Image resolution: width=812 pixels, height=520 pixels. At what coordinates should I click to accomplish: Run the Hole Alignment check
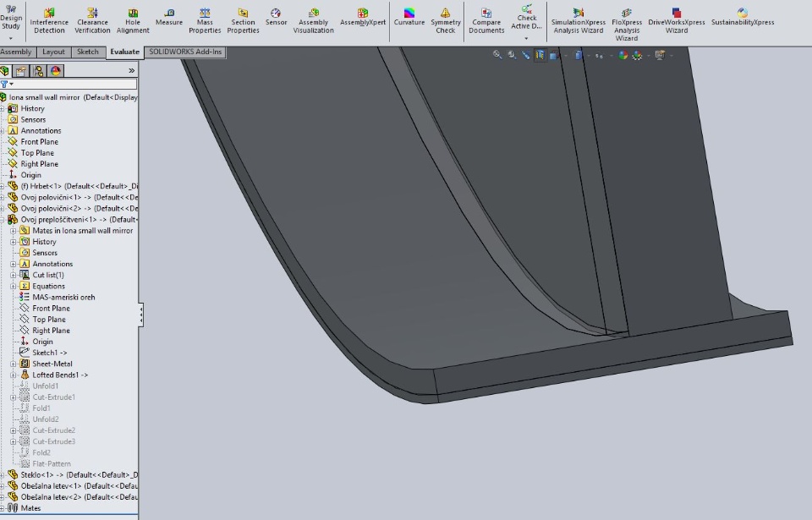point(133,21)
